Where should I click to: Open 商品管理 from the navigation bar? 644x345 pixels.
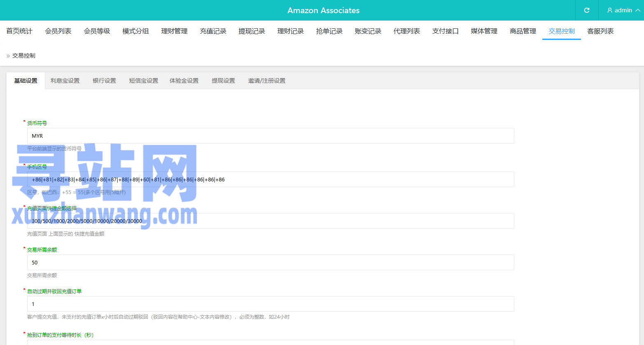(x=523, y=31)
